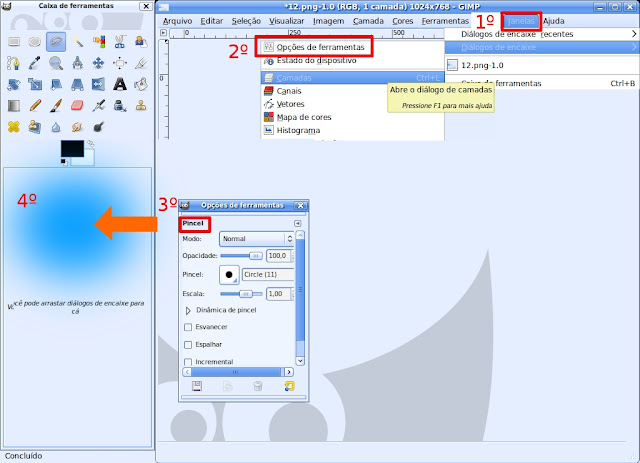Click the Opacidade slider
This screenshot has width=640, height=463.
click(242, 256)
